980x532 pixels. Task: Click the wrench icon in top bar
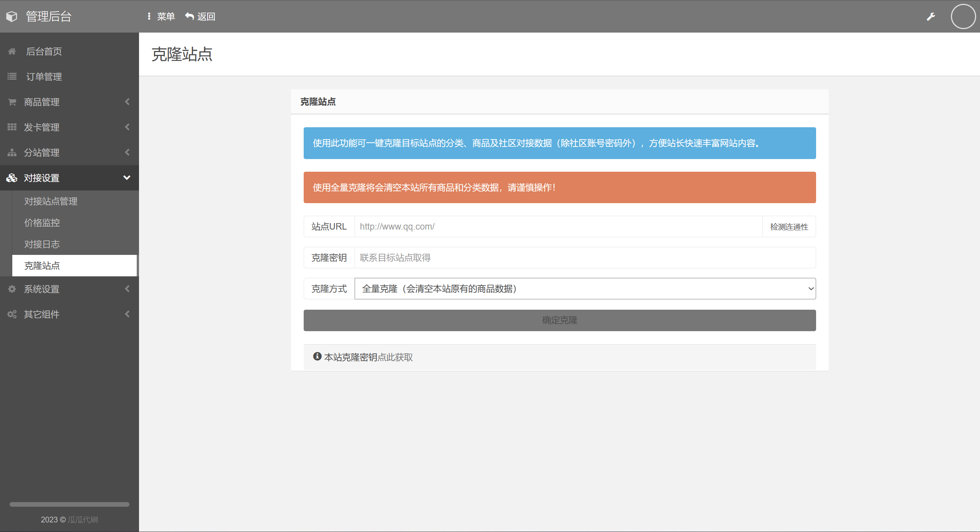pos(931,16)
